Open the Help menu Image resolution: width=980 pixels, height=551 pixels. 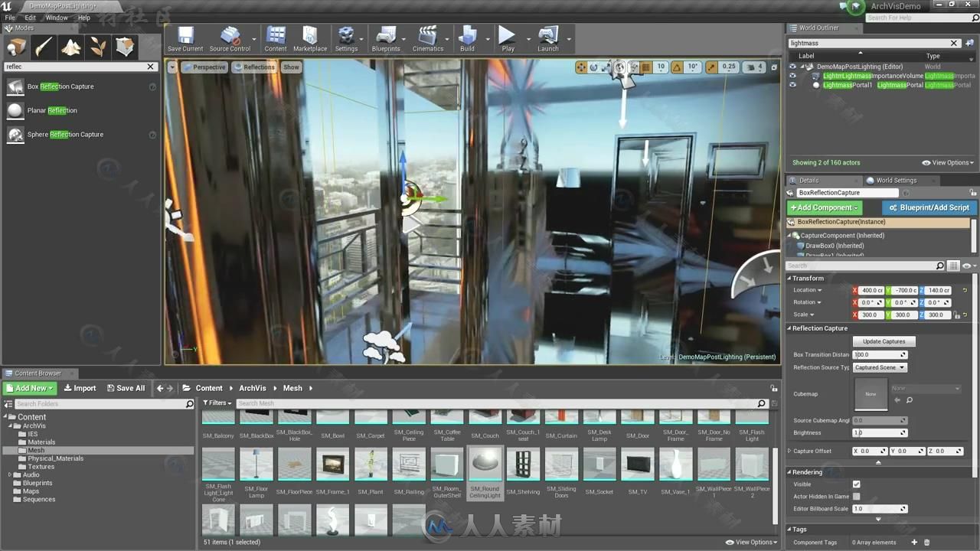point(84,18)
